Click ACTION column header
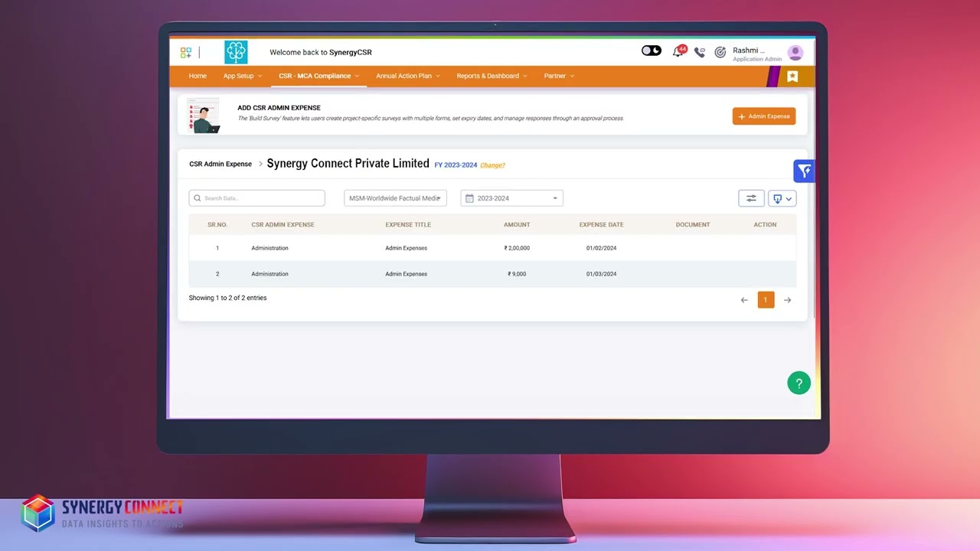Image resolution: width=980 pixels, height=551 pixels. coord(765,225)
